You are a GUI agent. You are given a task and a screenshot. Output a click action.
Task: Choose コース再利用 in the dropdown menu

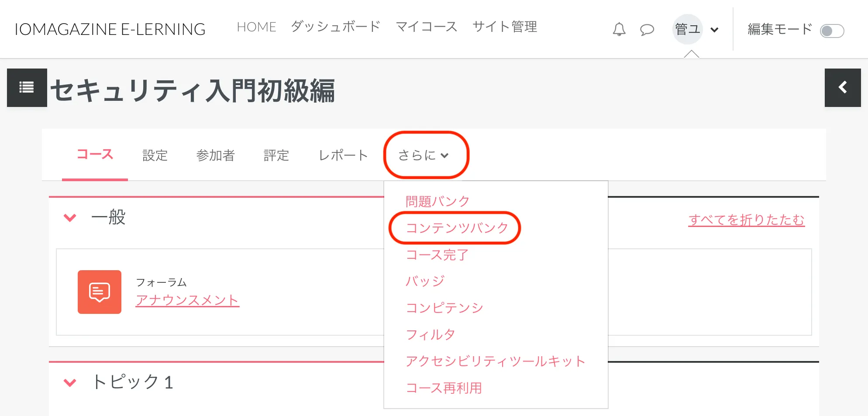click(444, 388)
